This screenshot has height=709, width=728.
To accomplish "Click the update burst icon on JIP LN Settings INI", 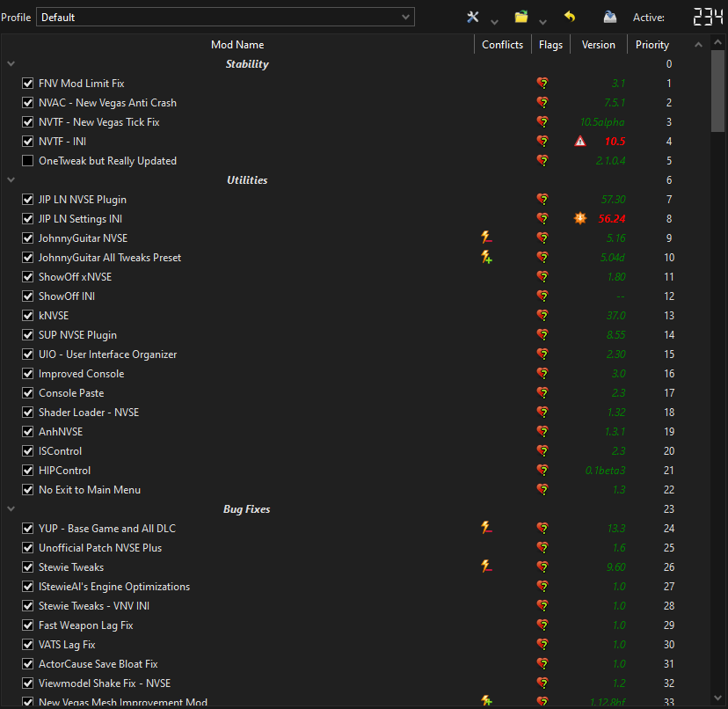I will click(x=580, y=218).
